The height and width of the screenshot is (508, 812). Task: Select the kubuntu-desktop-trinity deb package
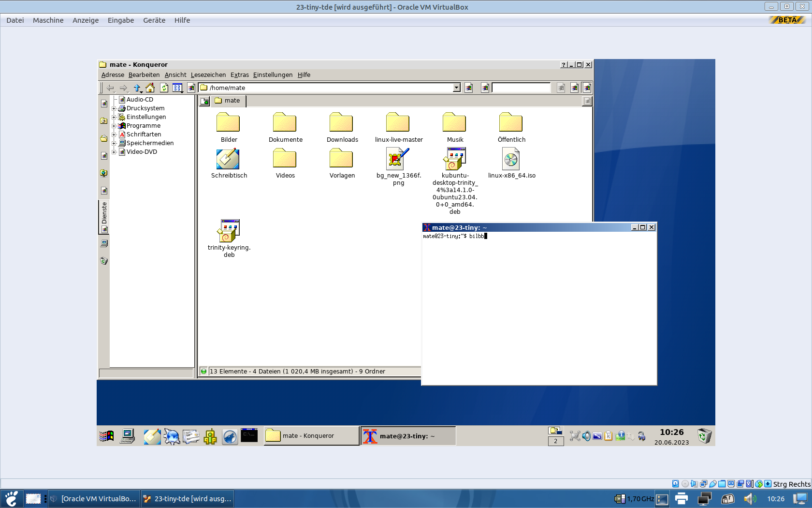[x=455, y=181]
